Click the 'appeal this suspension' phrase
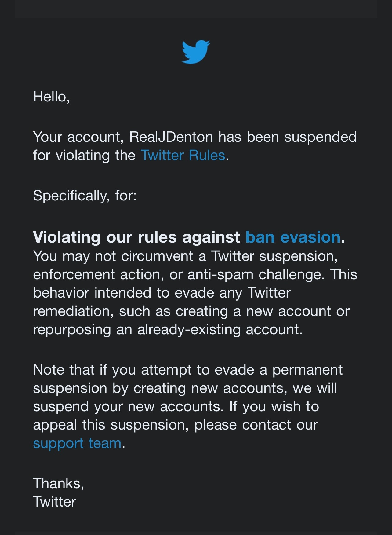This screenshot has height=535, width=392. pyautogui.click(x=111, y=425)
